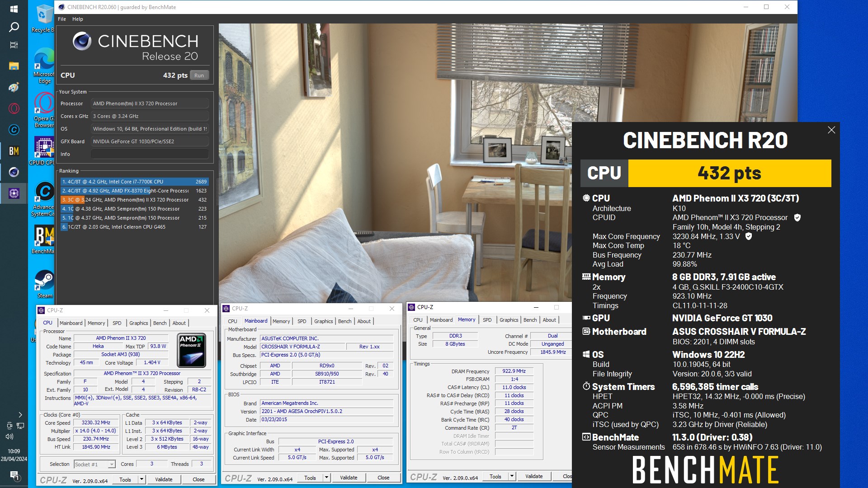The image size is (868, 488).
Task: Select Phenom II X3 720 ranking entry
Action: pyautogui.click(x=135, y=200)
